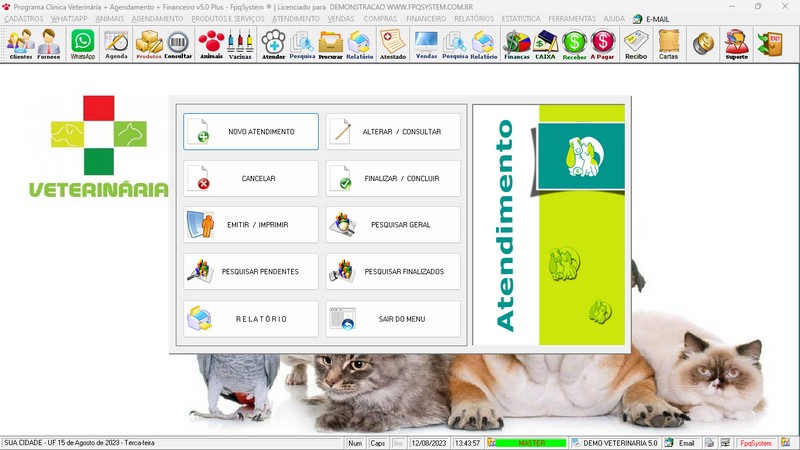800x450 pixels.
Task: Click the Consultar barcode icon
Action: (x=178, y=44)
